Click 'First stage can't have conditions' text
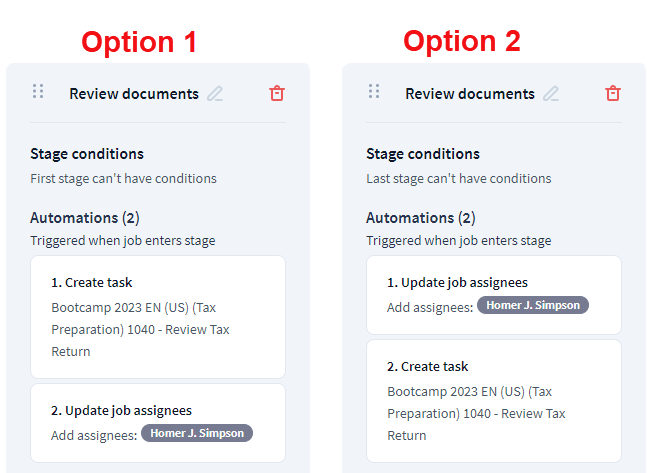Viewport: 654px width, 473px height. pos(123,179)
